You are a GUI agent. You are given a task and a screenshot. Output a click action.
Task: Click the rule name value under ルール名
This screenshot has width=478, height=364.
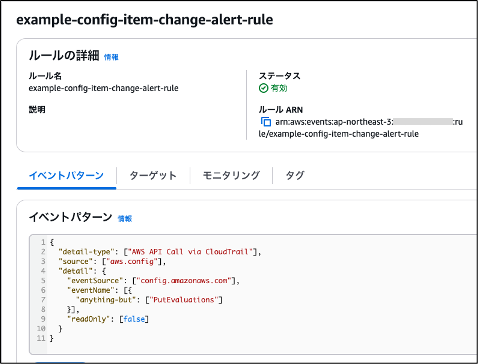(103, 88)
